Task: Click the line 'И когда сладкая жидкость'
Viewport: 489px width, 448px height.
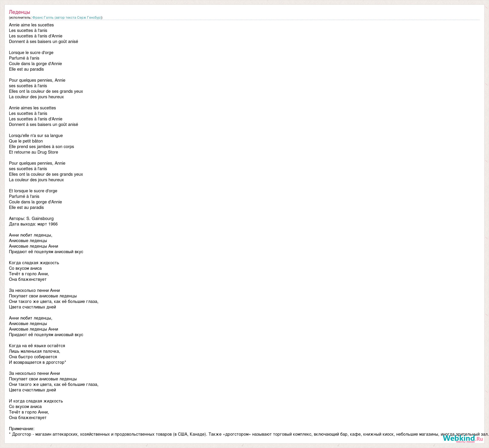Action: click(36, 401)
